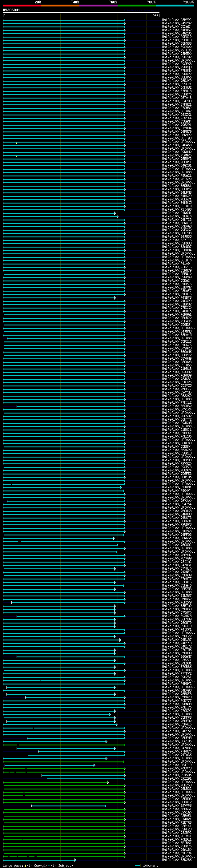Select the UniRef100_A8Q4V4 label
Screen dimensions: 197x868
tap(177, 491)
